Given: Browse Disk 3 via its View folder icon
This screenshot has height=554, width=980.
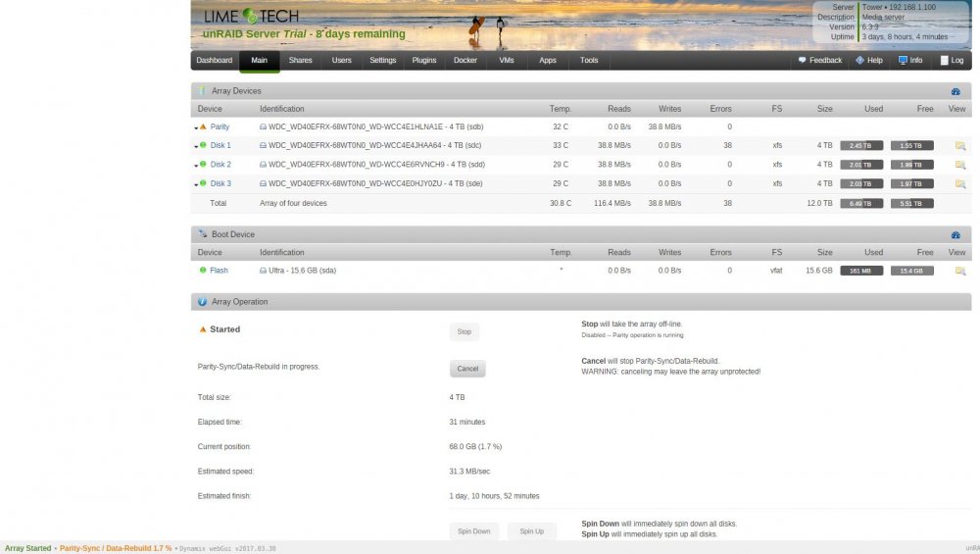Looking at the screenshot, I should (960, 183).
